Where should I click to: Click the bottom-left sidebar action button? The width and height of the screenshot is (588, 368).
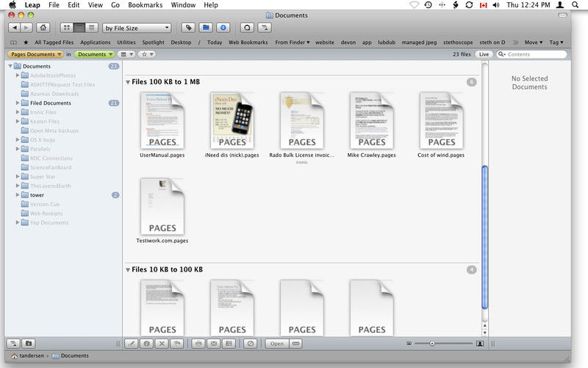click(x=13, y=343)
